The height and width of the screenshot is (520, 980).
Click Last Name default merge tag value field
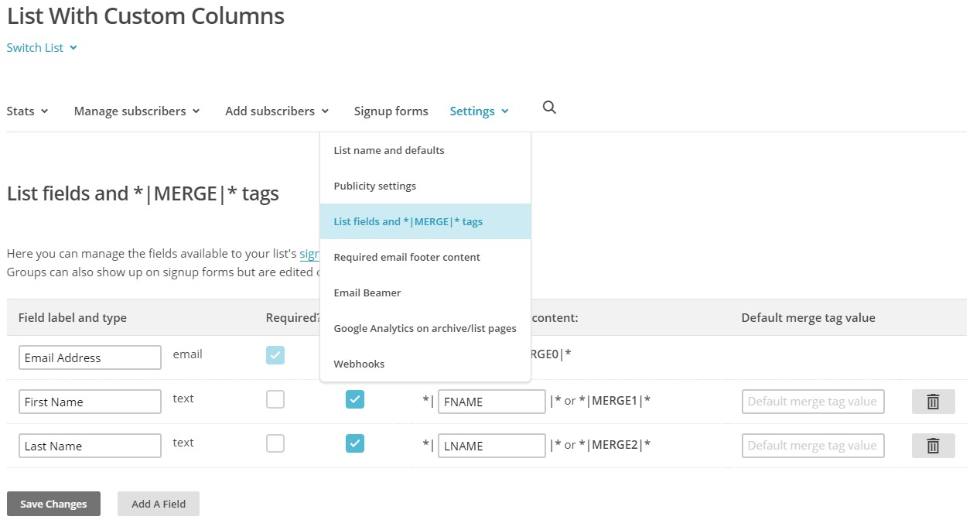pyautogui.click(x=813, y=446)
